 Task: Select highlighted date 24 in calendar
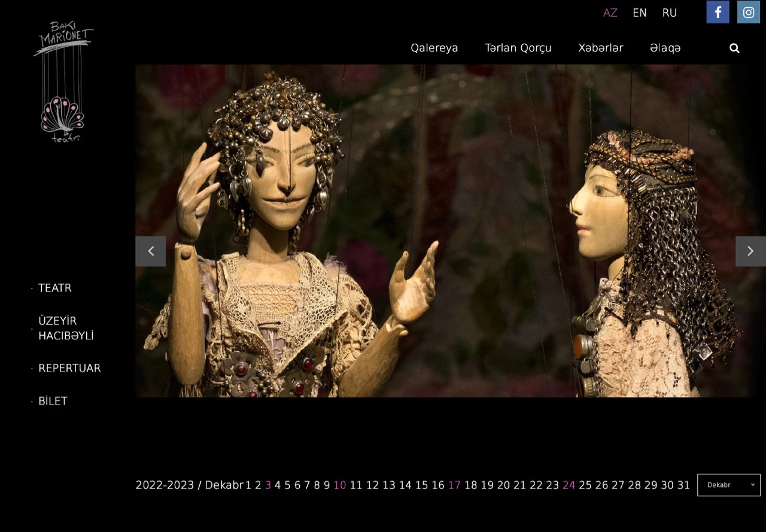(569, 485)
